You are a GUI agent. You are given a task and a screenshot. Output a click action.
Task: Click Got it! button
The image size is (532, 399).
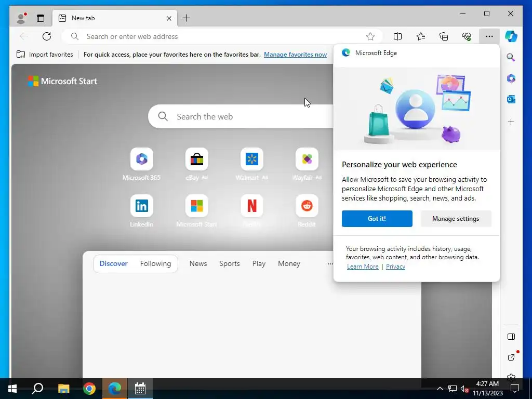377,219
